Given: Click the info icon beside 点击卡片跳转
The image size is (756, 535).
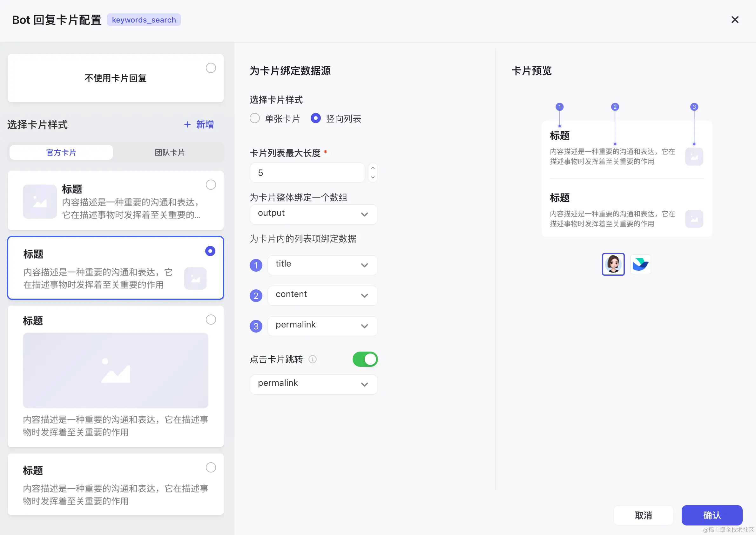Looking at the screenshot, I should 312,359.
